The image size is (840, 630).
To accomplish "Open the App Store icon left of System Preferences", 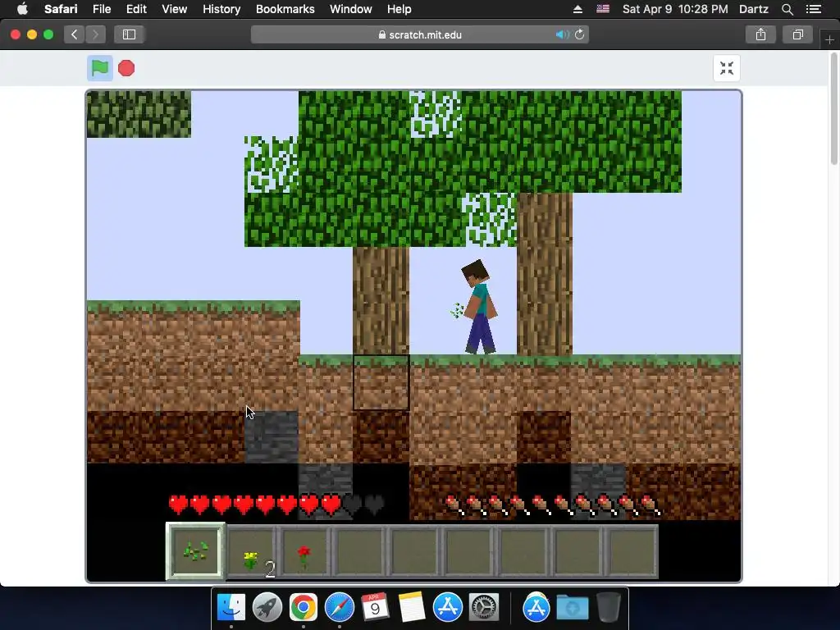I will pyautogui.click(x=447, y=608).
